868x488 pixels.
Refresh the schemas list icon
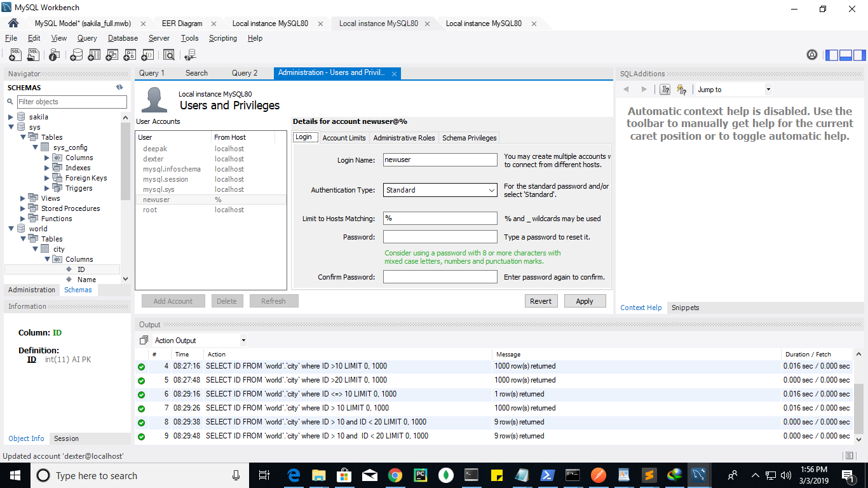pos(119,88)
